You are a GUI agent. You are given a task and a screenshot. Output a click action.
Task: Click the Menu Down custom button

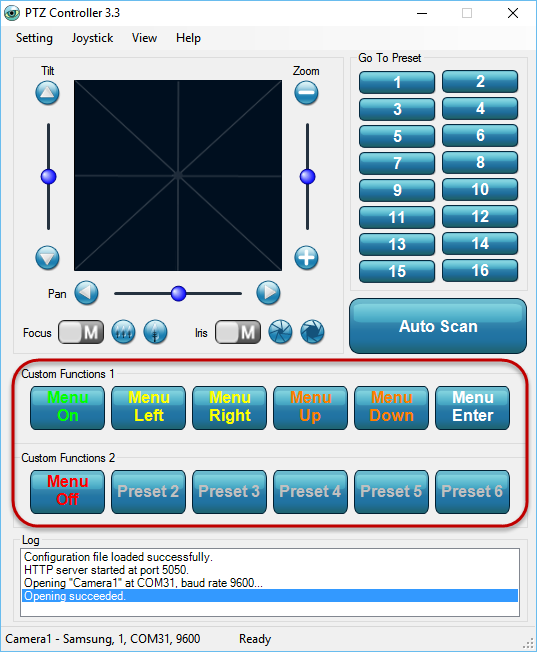(x=391, y=408)
